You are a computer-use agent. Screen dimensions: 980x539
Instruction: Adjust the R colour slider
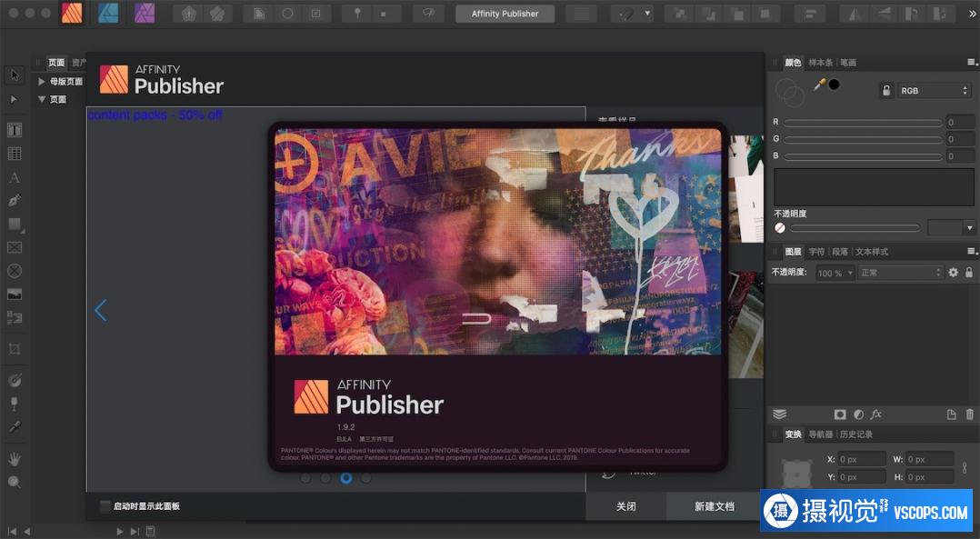click(x=863, y=123)
